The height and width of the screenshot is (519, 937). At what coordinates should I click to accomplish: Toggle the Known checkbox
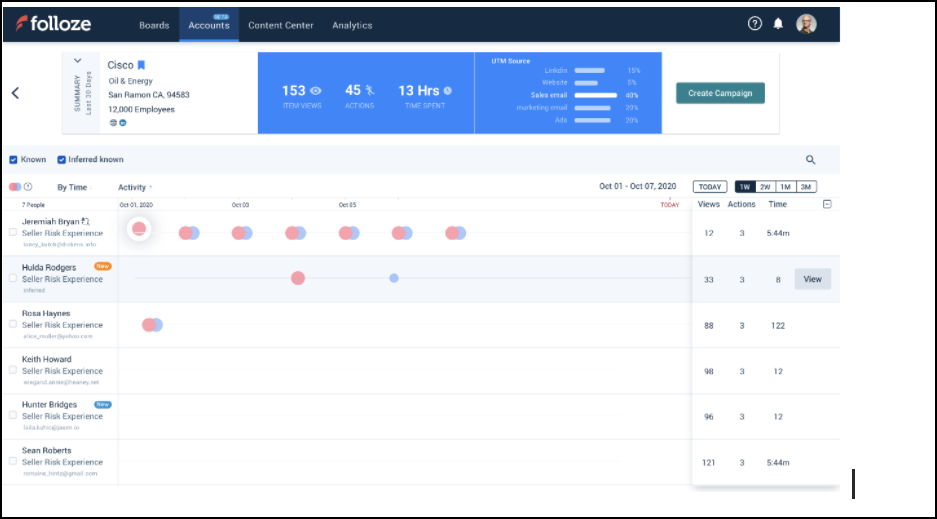[x=13, y=159]
